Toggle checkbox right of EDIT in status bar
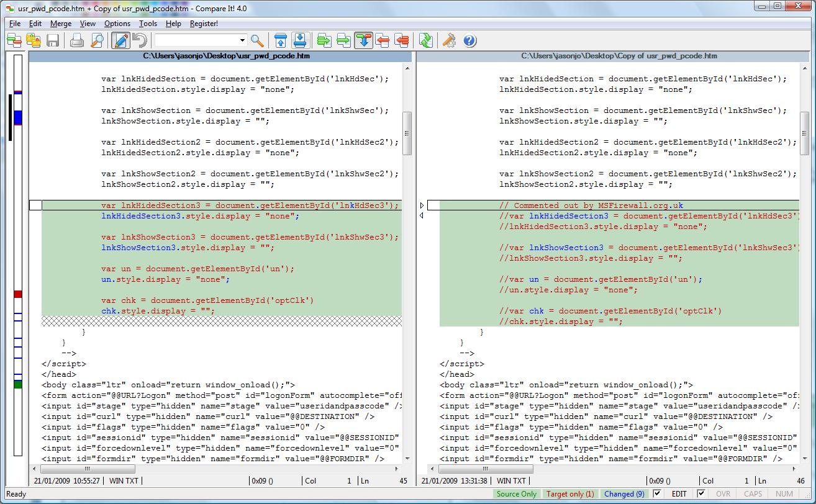The height and width of the screenshot is (504, 816). click(701, 494)
